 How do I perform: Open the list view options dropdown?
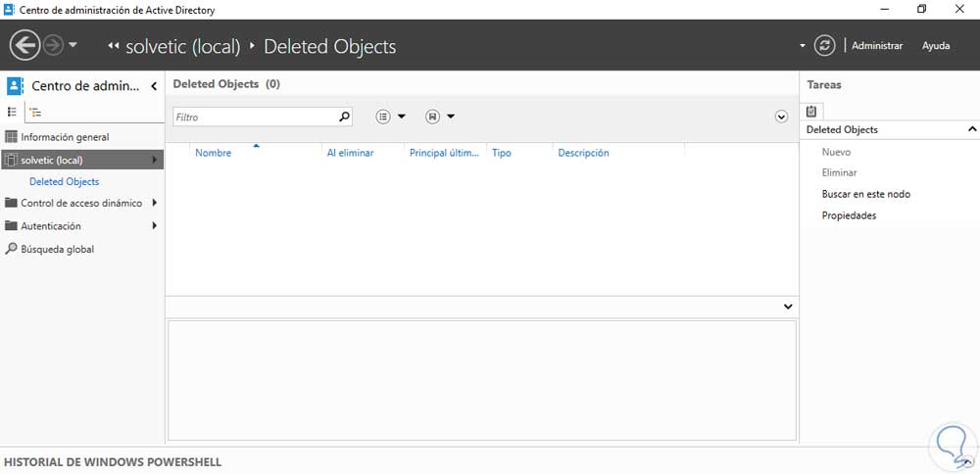(390, 117)
